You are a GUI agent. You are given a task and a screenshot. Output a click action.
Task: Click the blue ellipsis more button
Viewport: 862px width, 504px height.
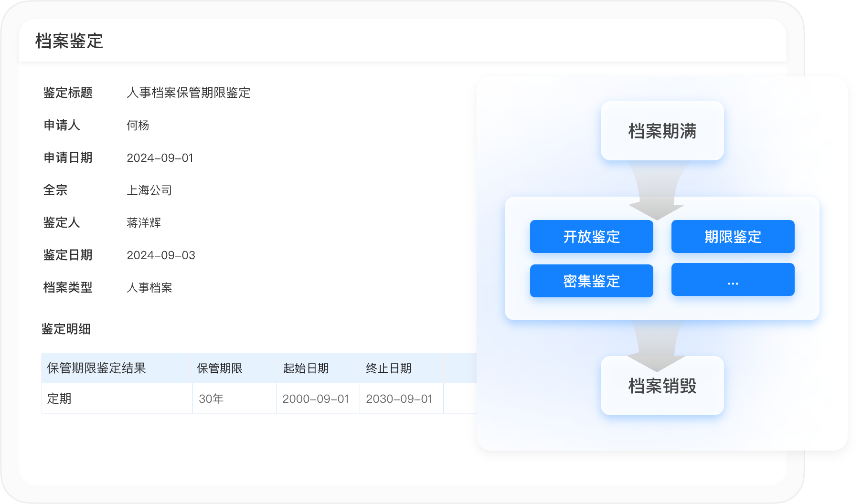pos(733,280)
